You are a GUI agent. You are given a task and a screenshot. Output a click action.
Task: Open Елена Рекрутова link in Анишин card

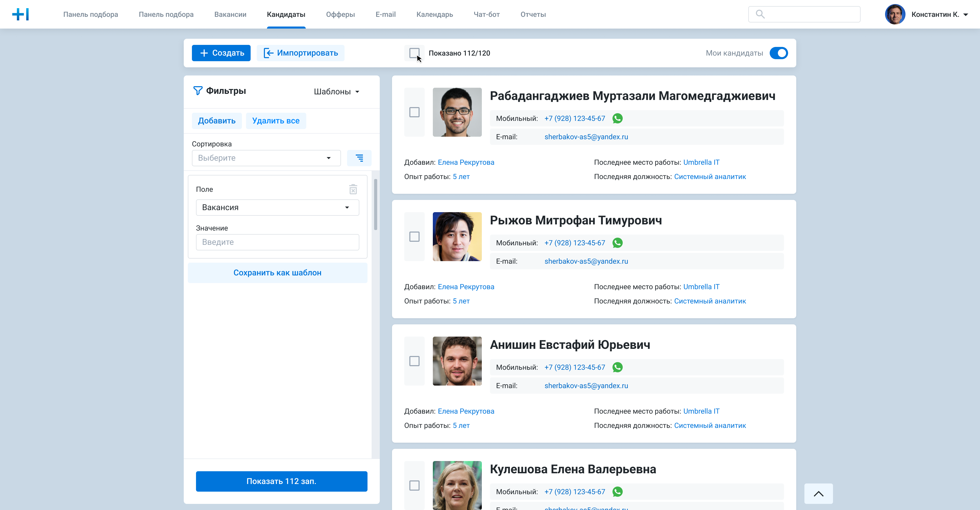[466, 411]
